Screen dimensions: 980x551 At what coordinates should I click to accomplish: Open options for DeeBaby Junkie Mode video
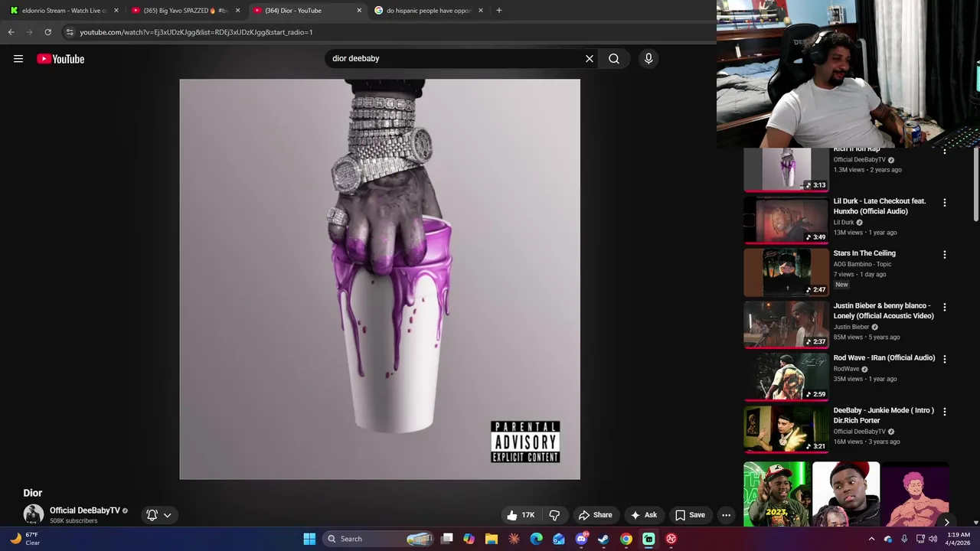point(944,412)
